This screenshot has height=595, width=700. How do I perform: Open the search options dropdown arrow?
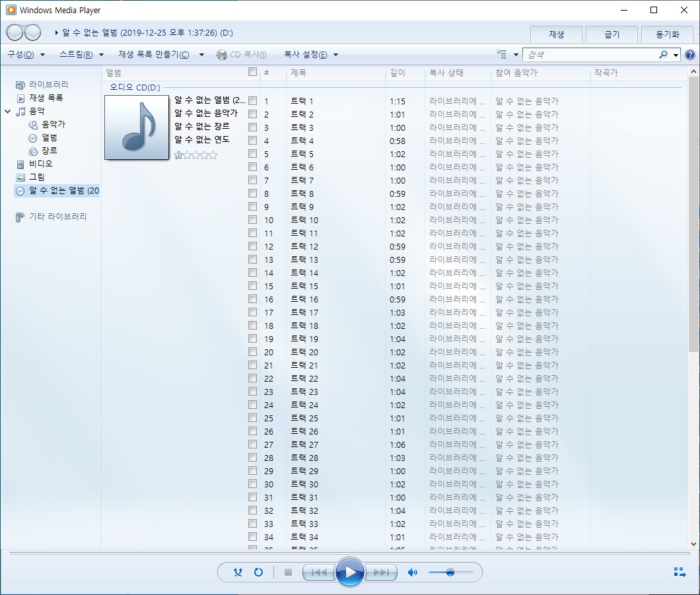(676, 55)
